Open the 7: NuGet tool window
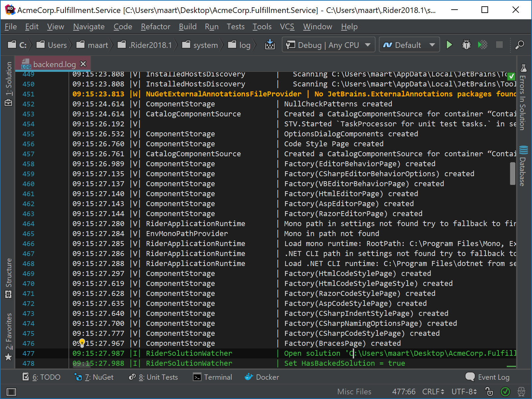Image resolution: width=532 pixels, height=399 pixels. (x=94, y=377)
